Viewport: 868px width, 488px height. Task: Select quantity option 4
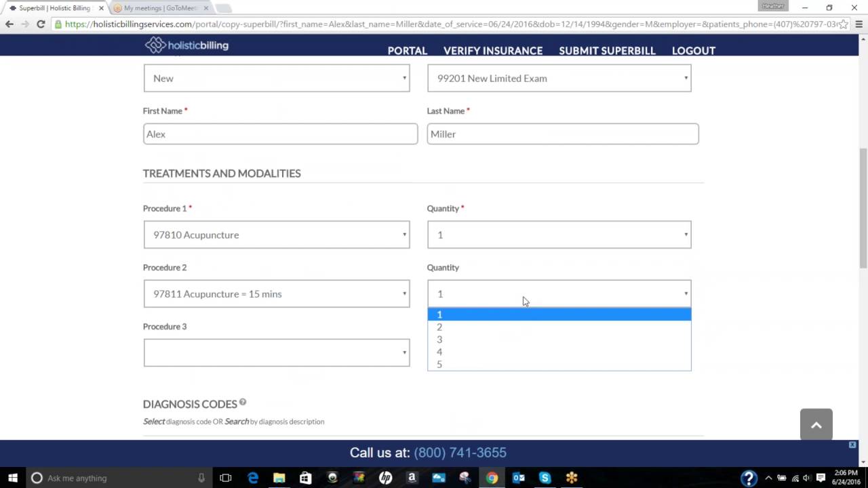click(559, 352)
